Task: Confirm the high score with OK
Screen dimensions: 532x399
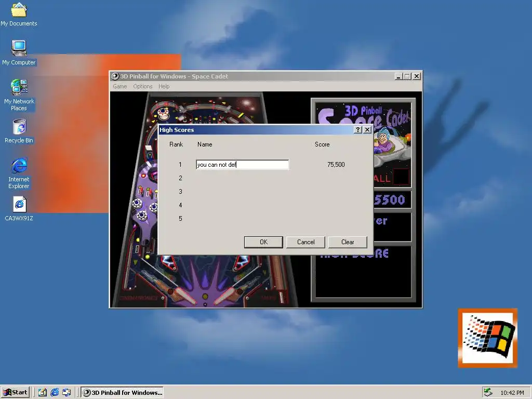Action: [263, 242]
